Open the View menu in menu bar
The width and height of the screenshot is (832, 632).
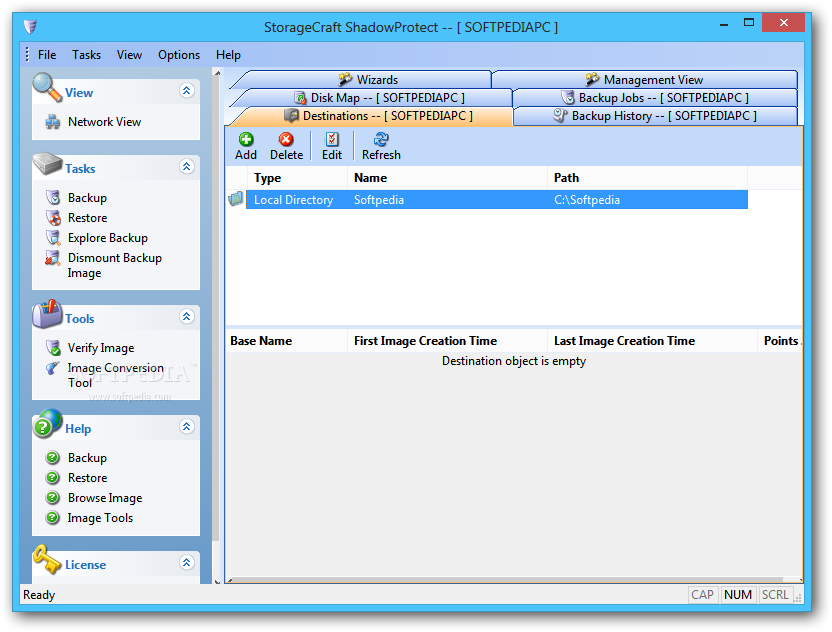[x=129, y=55]
